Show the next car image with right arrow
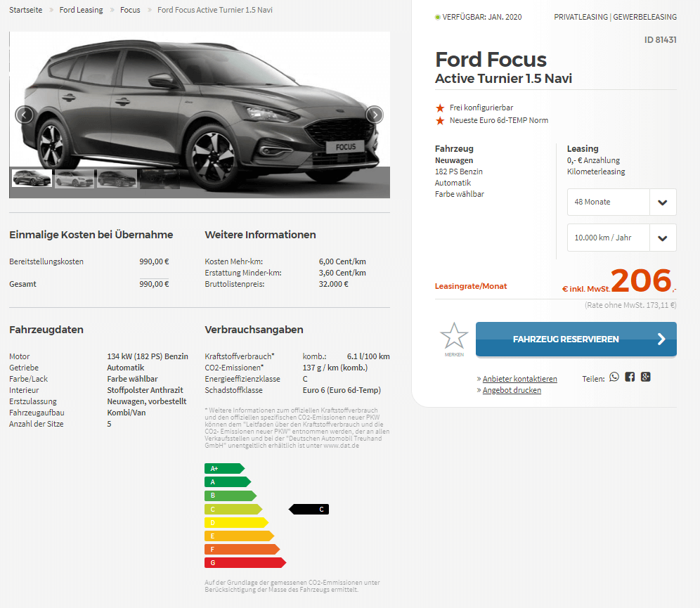700x608 pixels. (x=375, y=115)
